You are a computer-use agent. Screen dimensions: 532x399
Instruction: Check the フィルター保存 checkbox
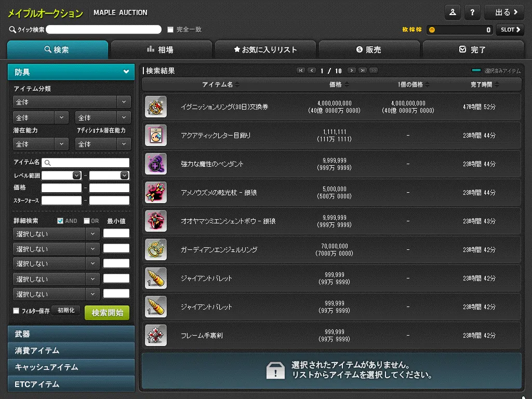click(16, 311)
